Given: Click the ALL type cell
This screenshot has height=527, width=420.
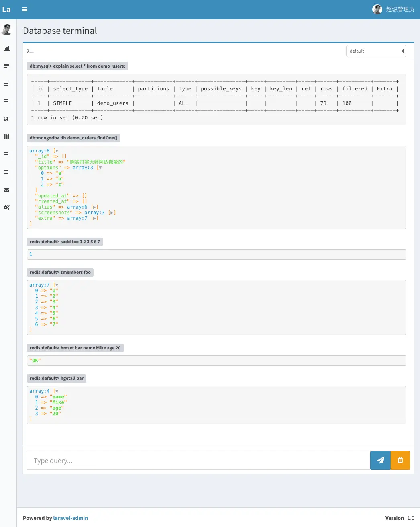Looking at the screenshot, I should [183, 103].
